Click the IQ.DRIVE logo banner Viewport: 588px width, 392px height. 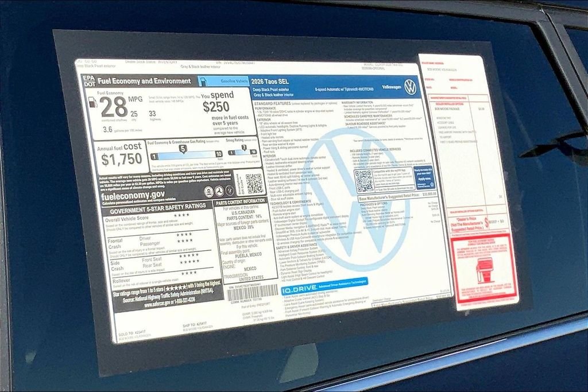coord(325,286)
